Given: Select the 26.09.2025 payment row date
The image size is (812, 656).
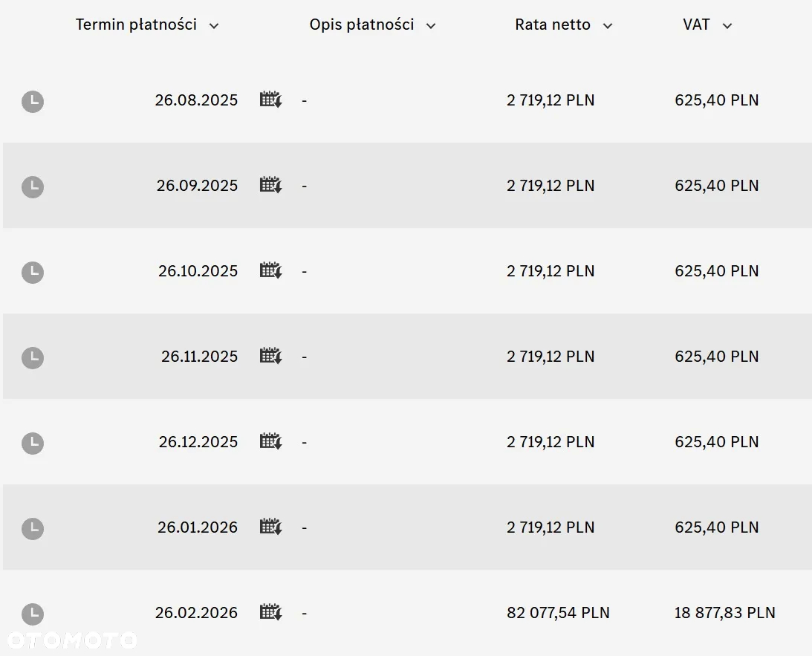Looking at the screenshot, I should [197, 185].
